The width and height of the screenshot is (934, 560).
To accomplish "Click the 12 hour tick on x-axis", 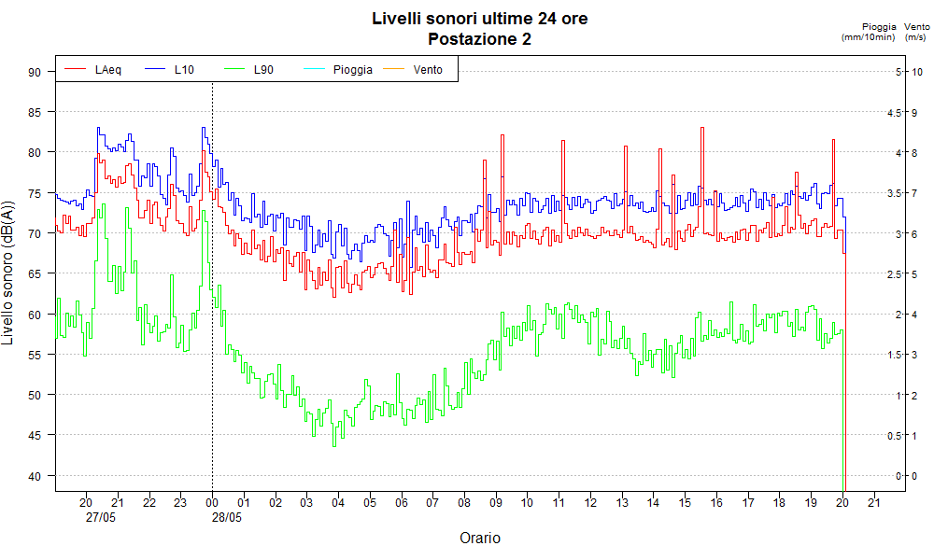I will (x=590, y=503).
